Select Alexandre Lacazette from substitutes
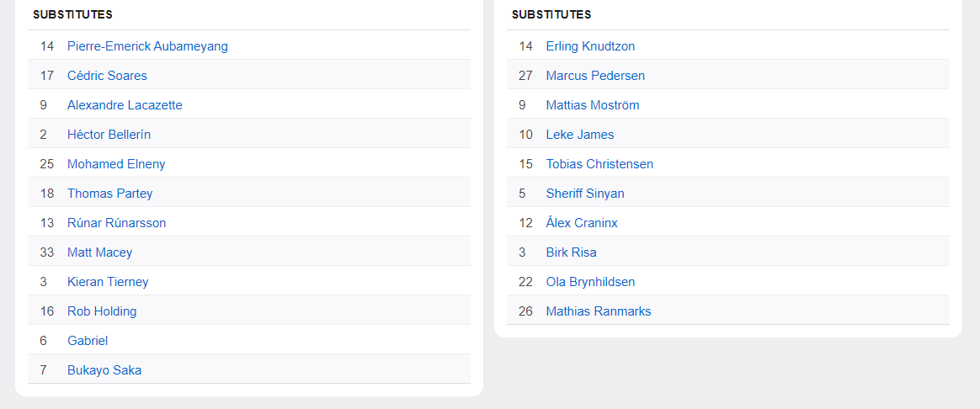This screenshot has width=980, height=409. click(x=125, y=105)
